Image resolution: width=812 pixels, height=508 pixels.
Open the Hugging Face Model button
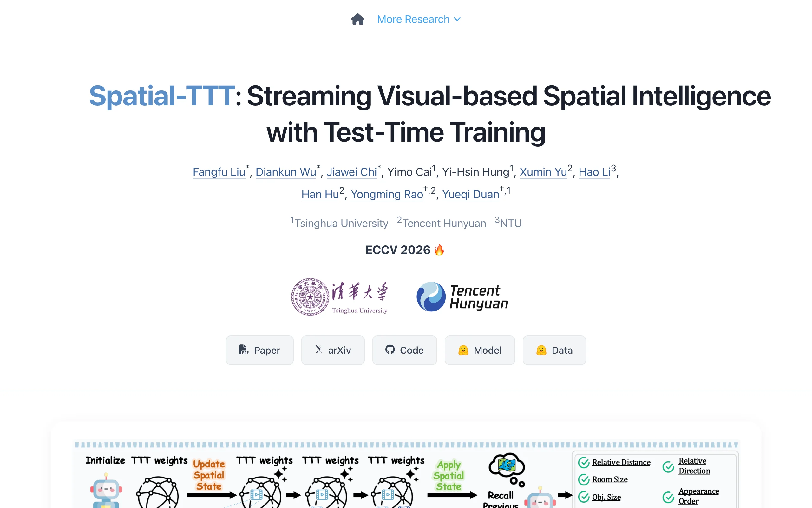480,350
